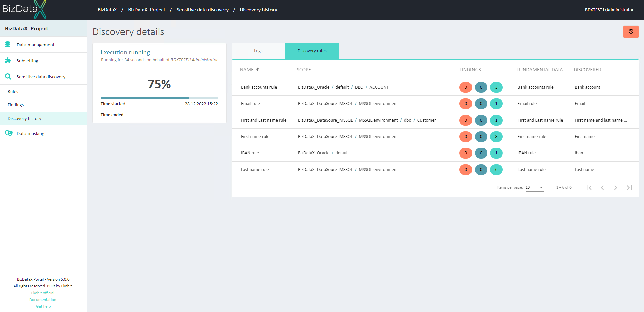Select the Discovery rules tab
This screenshot has height=312, width=644.
312,51
